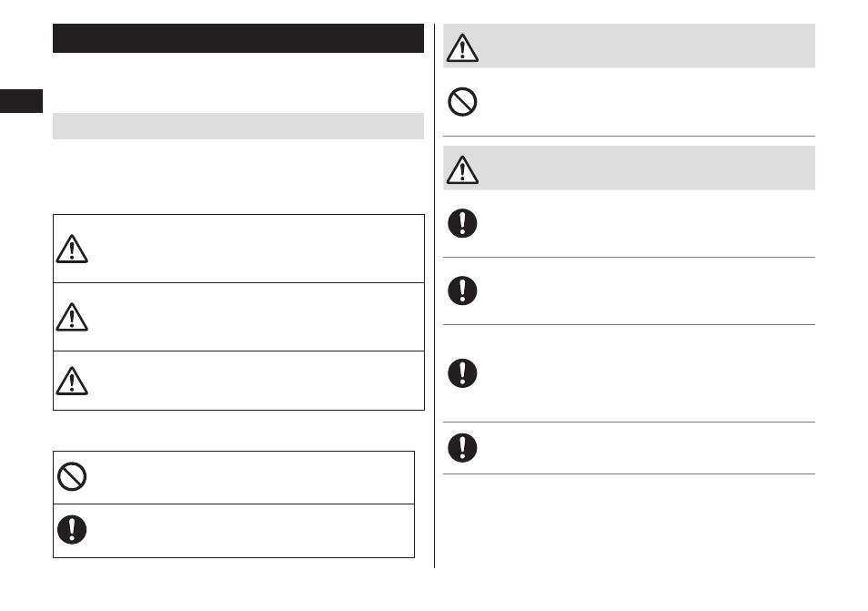The image size is (868, 611).
Task: Click the empty cell beside first left warning triangle
Action: point(257,249)
